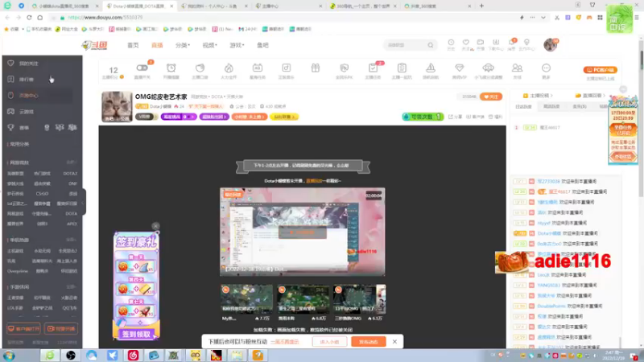Expand the 视频 video dropdown
644x362 pixels.
pos(209,45)
